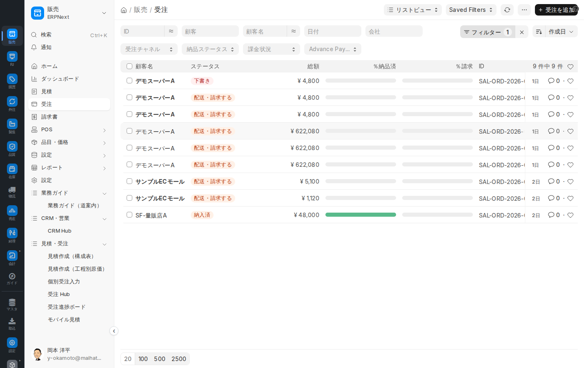Open the 受注チャネル filter dropdown
This screenshot has width=588, height=368.
[x=149, y=49]
